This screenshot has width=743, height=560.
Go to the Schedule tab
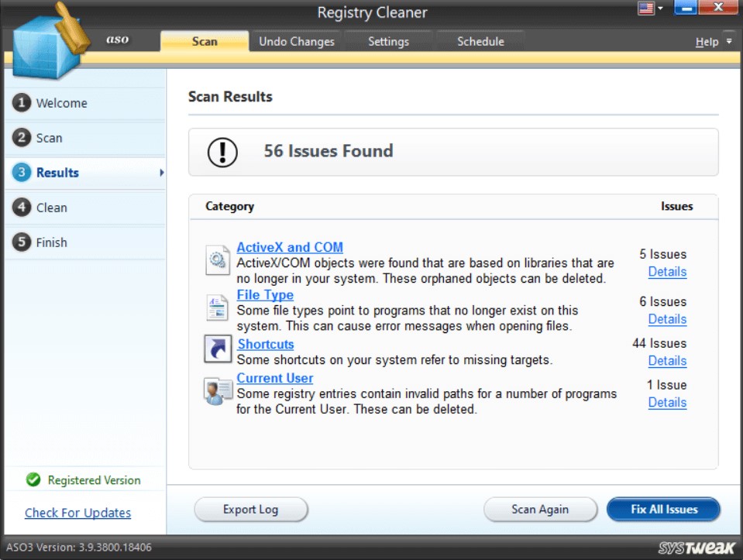(480, 42)
